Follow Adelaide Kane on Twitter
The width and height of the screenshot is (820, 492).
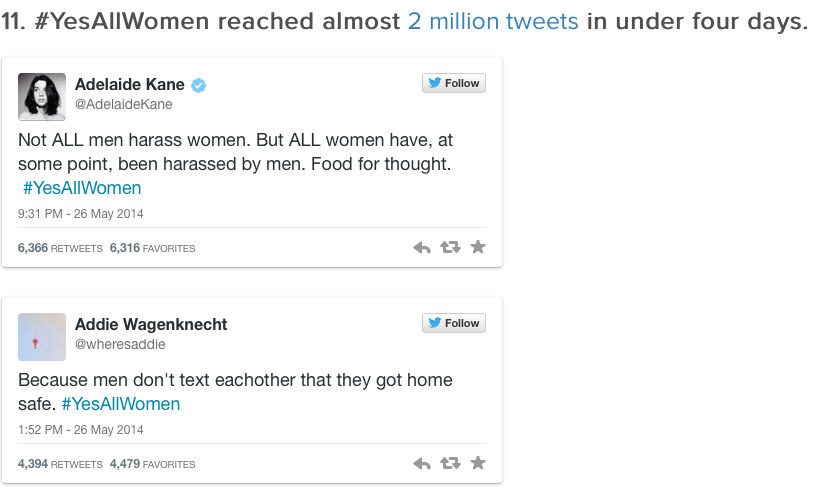[453, 83]
